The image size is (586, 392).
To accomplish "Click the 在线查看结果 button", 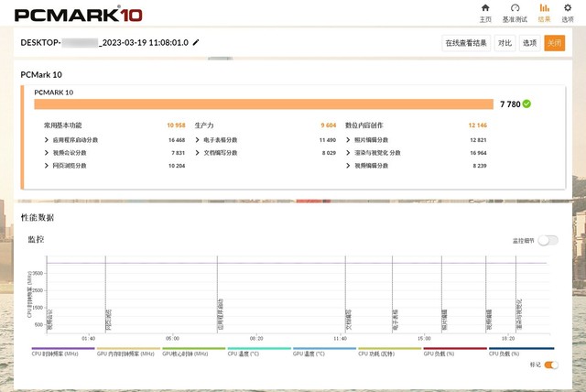I will [x=465, y=43].
